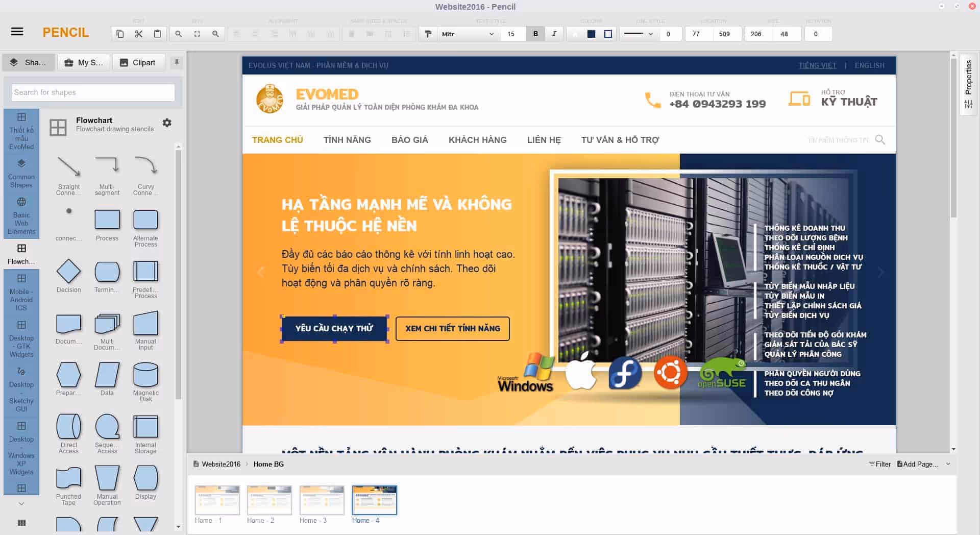The height and width of the screenshot is (535, 980).
Task: Open the dark blue fill color swatch
Action: coord(591,34)
